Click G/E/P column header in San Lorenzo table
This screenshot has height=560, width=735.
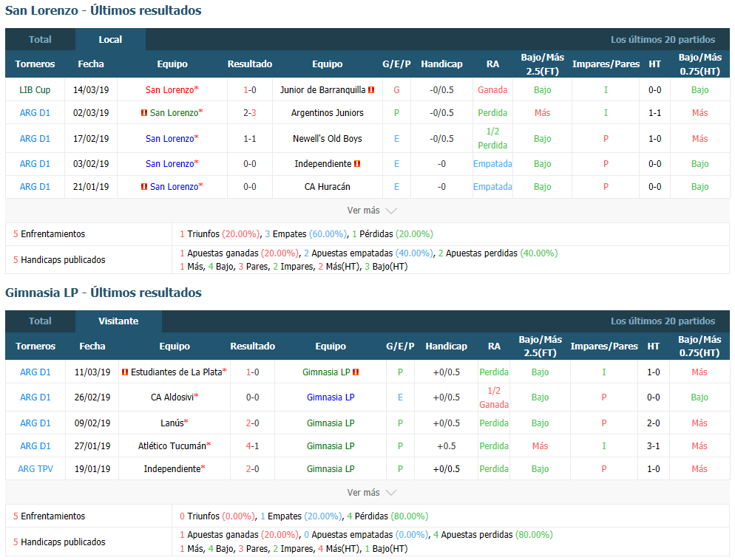[x=396, y=64]
